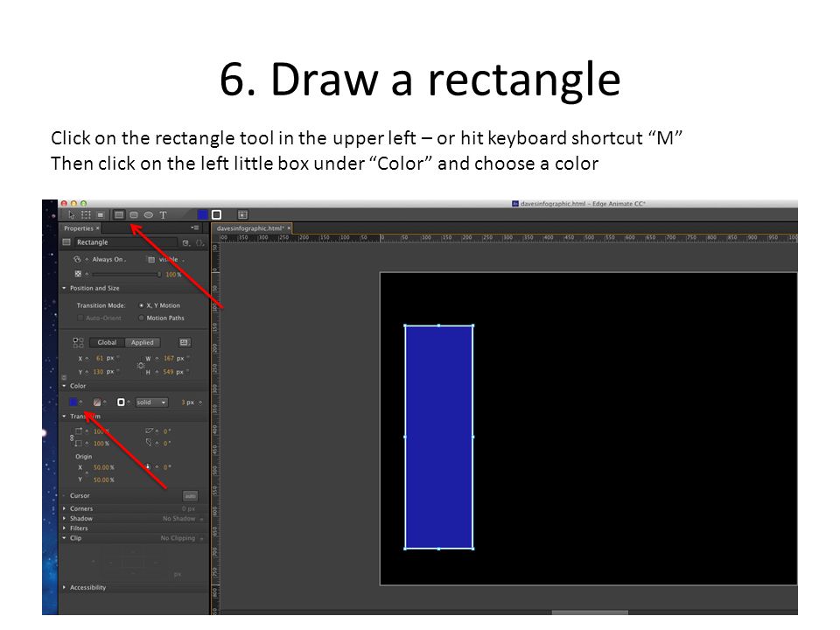
Task: Toggle the link scale chain icon
Action: pos(71,437)
